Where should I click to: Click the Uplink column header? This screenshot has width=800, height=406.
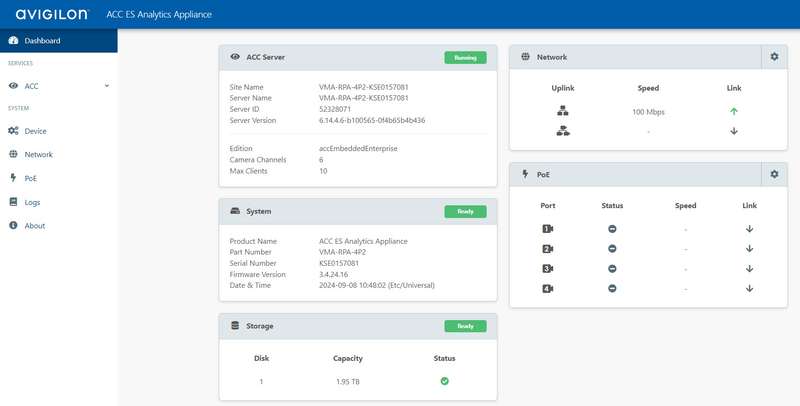(x=563, y=88)
